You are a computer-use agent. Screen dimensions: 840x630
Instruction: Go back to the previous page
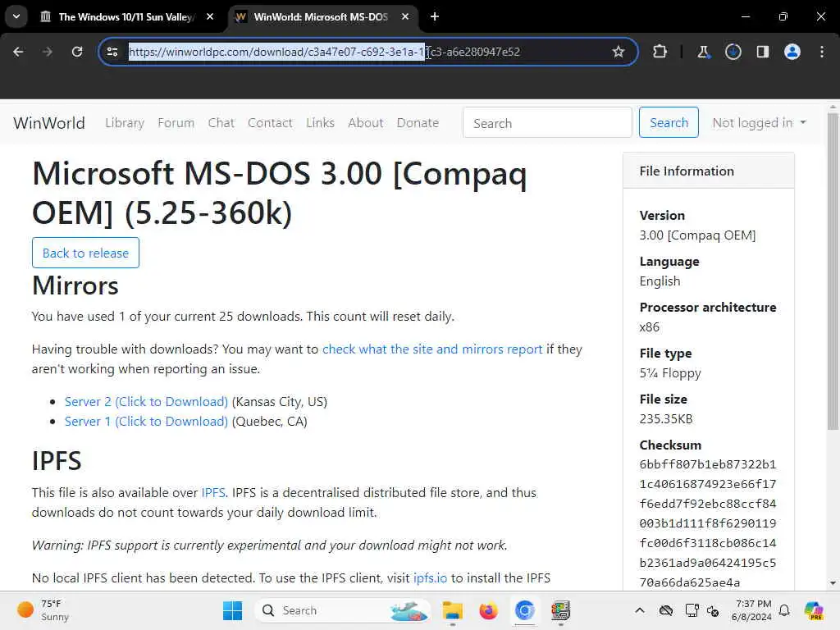tap(18, 52)
